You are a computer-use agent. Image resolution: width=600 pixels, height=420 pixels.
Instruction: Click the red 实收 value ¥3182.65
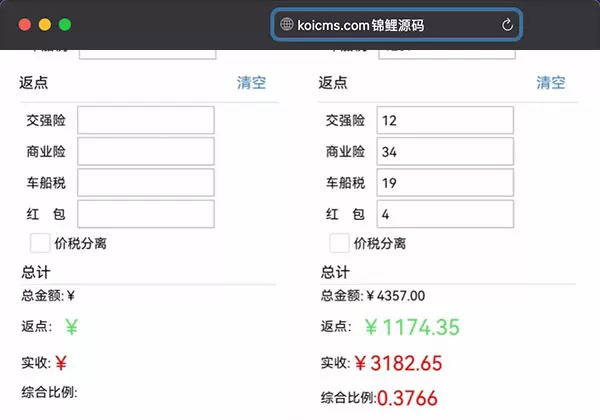click(x=398, y=363)
